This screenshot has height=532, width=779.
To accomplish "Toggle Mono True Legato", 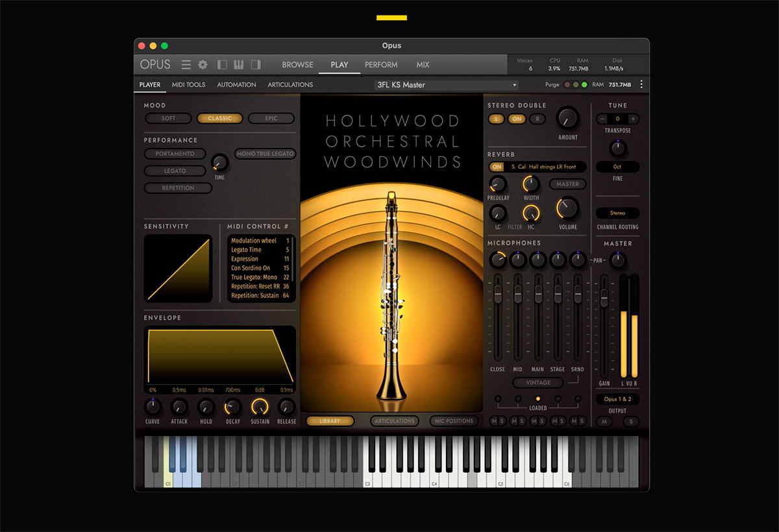I will pos(265,154).
